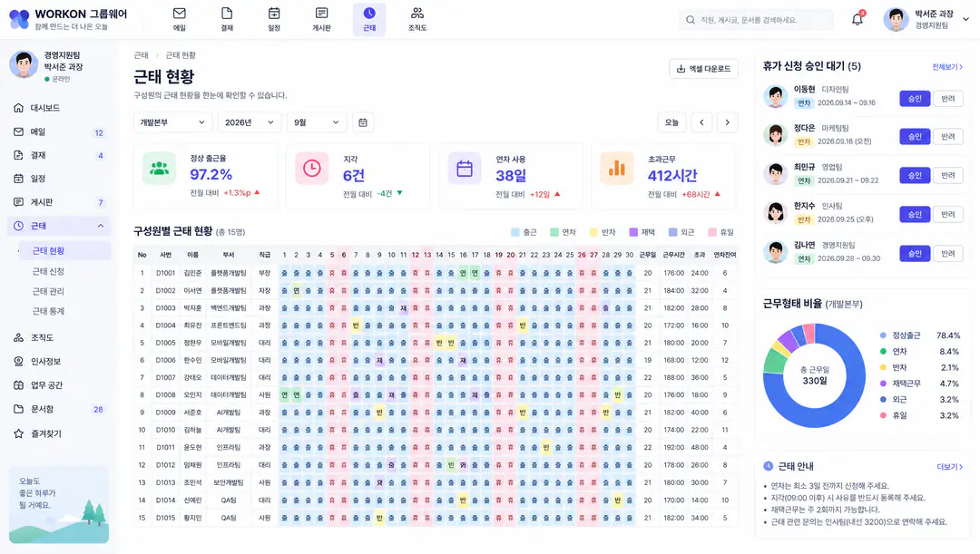The height and width of the screenshot is (554, 980).
Task: Click 한지수's avatar thumbnail
Action: click(x=776, y=213)
